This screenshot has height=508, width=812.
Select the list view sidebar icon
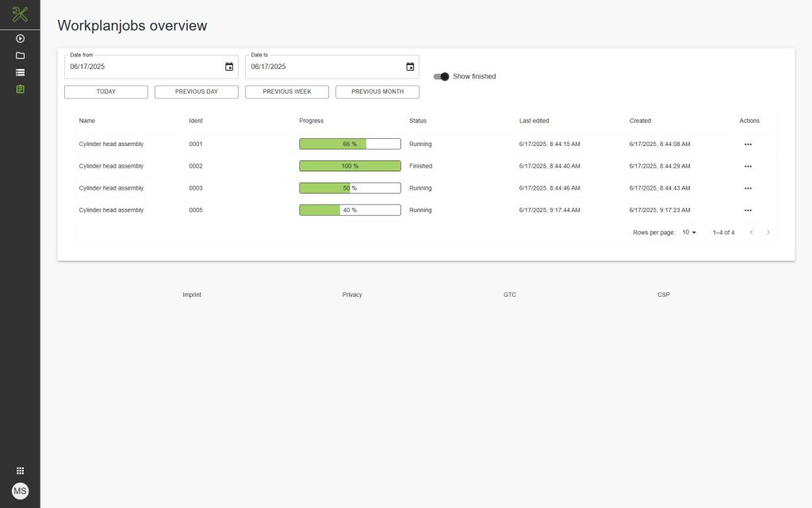point(20,72)
